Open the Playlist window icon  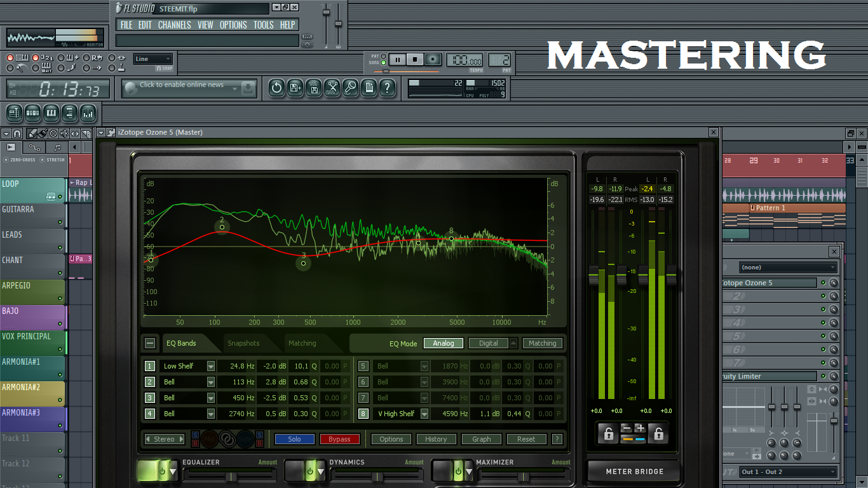pyautogui.click(x=15, y=114)
